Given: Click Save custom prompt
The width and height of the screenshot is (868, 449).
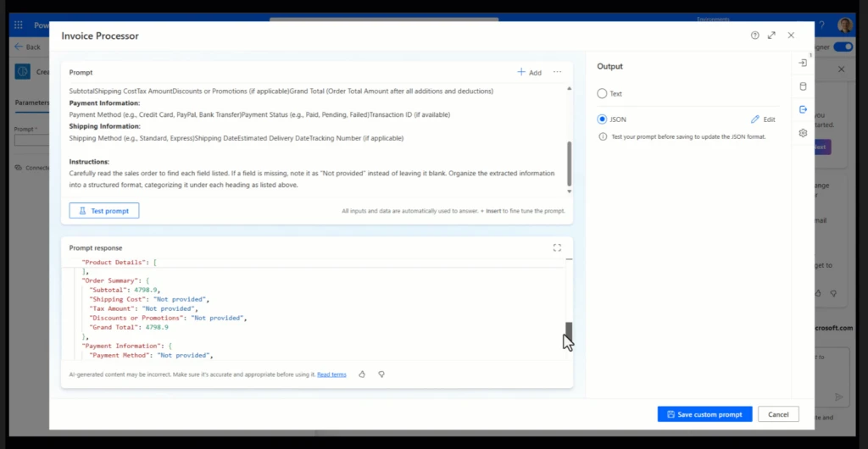Looking at the screenshot, I should (704, 414).
